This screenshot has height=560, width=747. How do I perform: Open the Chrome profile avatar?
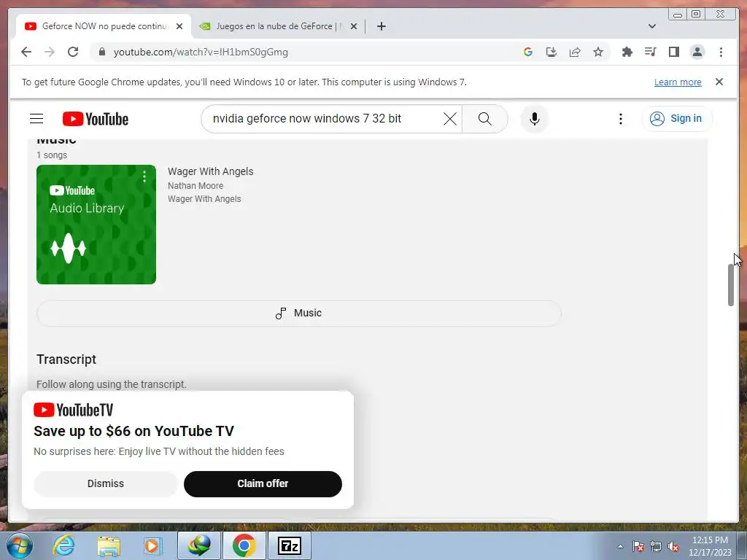[x=697, y=52]
